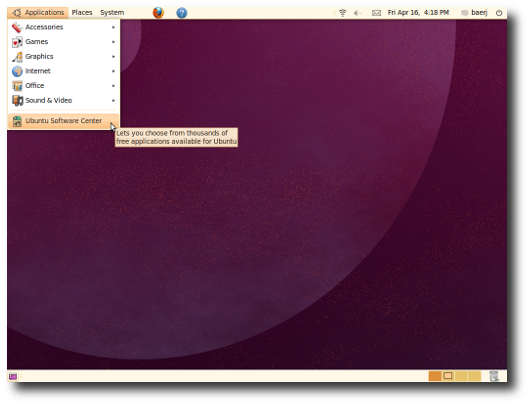Open the blue help icon in panel

point(182,13)
